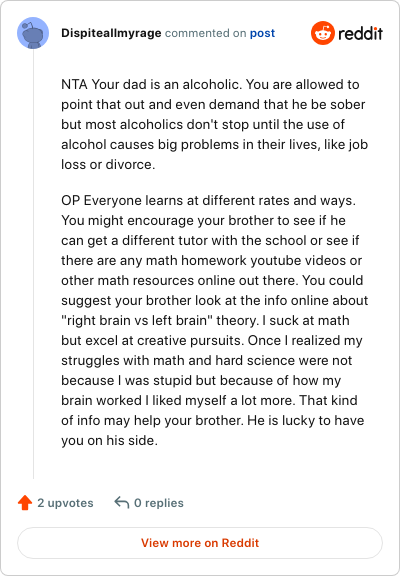Click the "OP Everyone learns" paragraph start
The height and width of the screenshot is (576, 400).
pyautogui.click(x=125, y=201)
